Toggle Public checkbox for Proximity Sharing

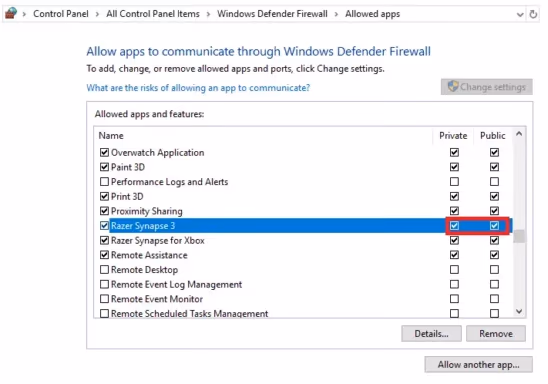coord(494,211)
